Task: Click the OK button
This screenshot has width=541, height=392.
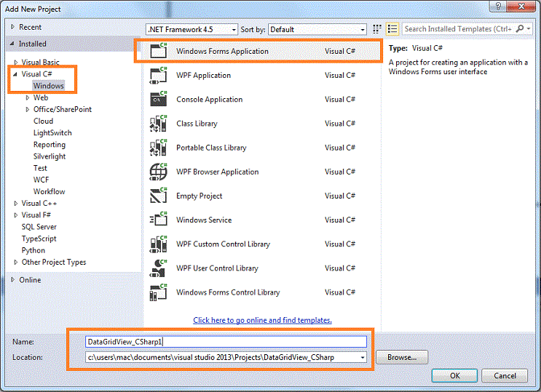Action: click(455, 375)
